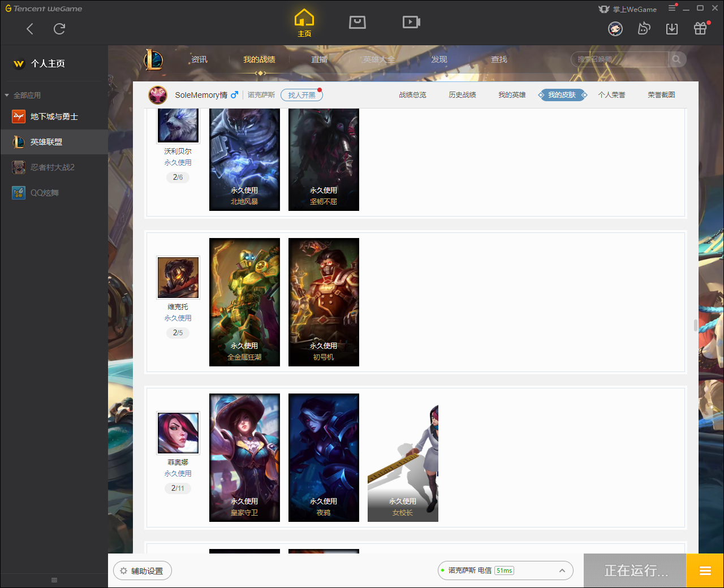Image resolution: width=724 pixels, height=588 pixels.
Task: Click the League of Legends logo
Action: (x=153, y=59)
